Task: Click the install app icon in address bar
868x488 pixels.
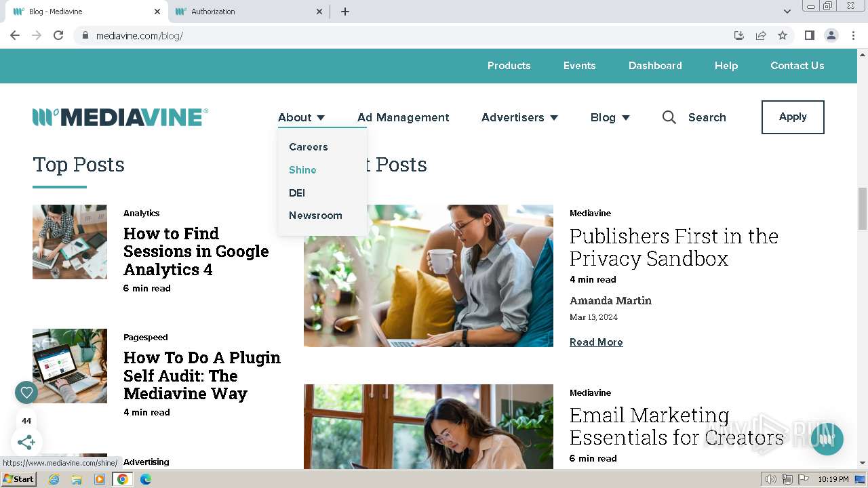Action: pos(739,35)
